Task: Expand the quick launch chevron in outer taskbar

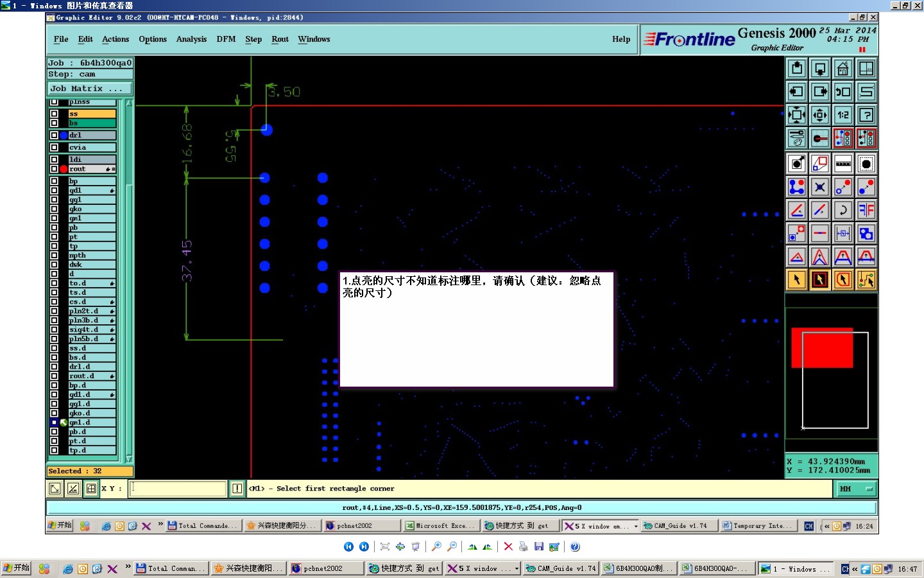Action: click(128, 566)
